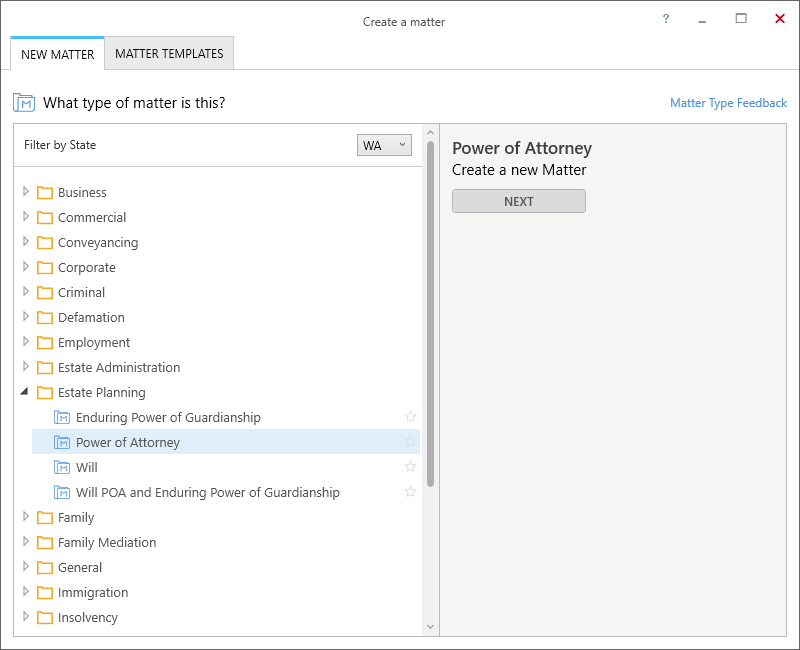Favorite Enduring Power of Guardianship with star
This screenshot has width=800, height=650.
coord(410,417)
